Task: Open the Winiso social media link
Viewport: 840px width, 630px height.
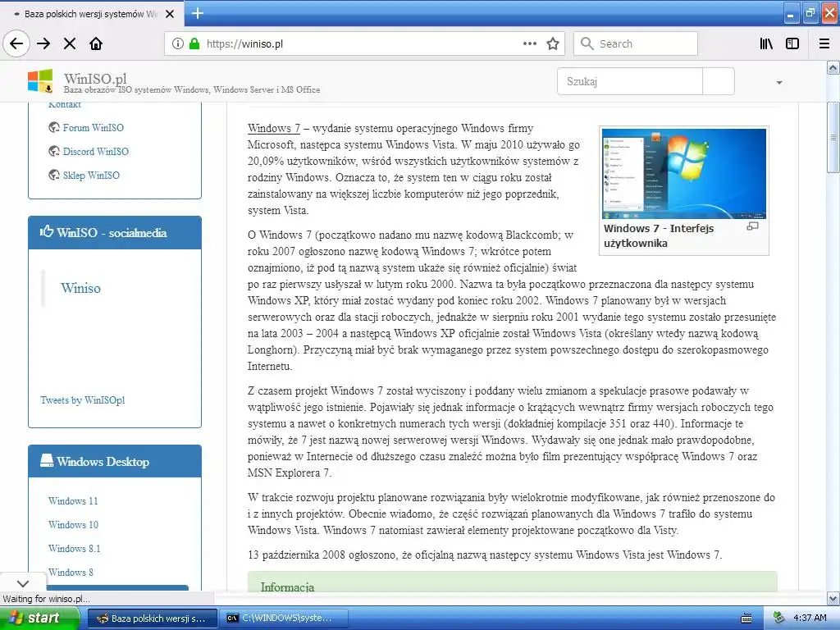Action: point(80,288)
